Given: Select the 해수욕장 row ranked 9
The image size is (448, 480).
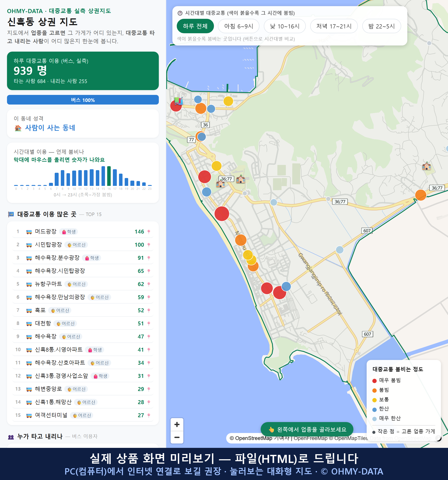Looking at the screenshot, I should (83, 337).
